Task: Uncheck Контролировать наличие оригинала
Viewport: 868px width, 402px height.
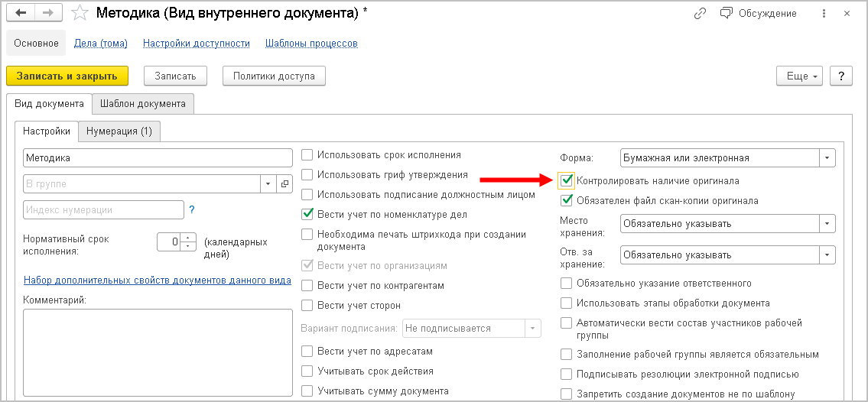Action: tap(567, 181)
